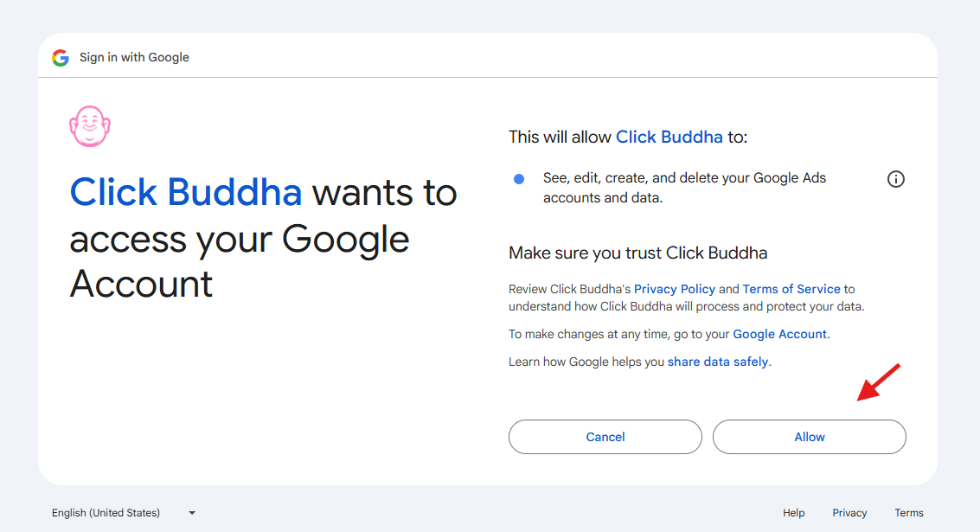
Task: Click the blue Click Buddha link in the large heading
Action: point(186,192)
